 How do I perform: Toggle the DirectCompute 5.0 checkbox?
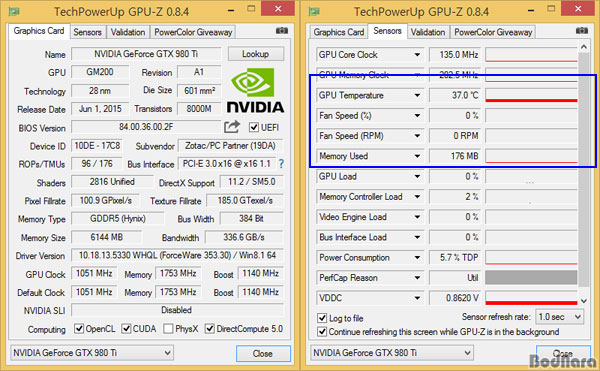point(209,329)
